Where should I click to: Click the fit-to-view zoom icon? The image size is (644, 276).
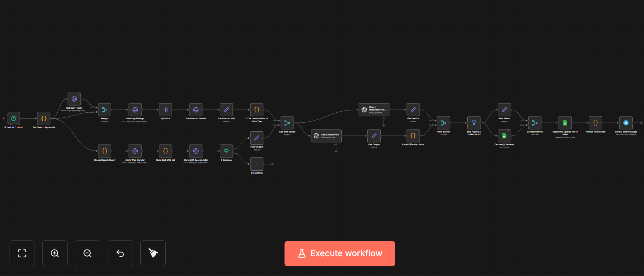click(22, 253)
